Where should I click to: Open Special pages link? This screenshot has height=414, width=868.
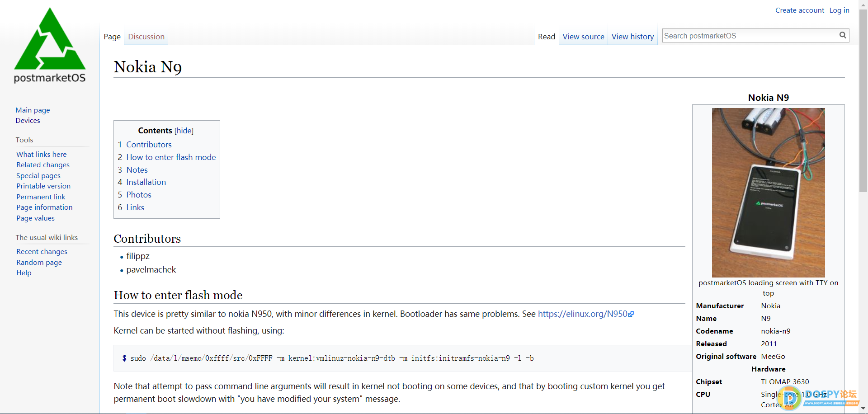tap(38, 175)
